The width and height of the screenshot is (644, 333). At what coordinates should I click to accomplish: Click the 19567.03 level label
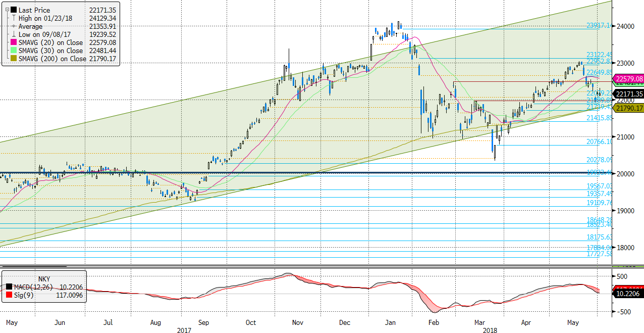(x=599, y=186)
